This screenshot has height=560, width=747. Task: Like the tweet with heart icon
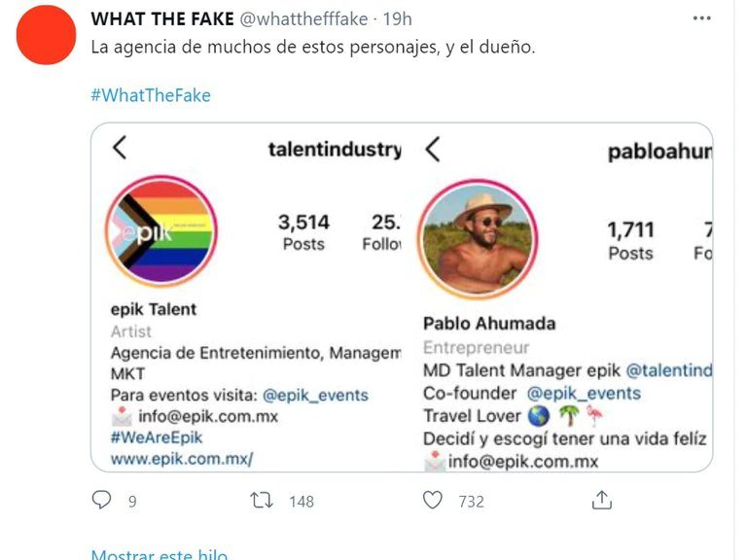[x=433, y=501]
